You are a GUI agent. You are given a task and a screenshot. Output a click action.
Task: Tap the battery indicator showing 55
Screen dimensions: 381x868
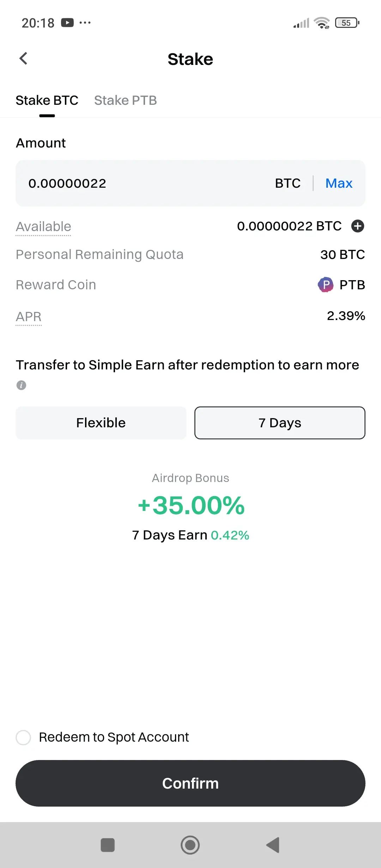(347, 23)
